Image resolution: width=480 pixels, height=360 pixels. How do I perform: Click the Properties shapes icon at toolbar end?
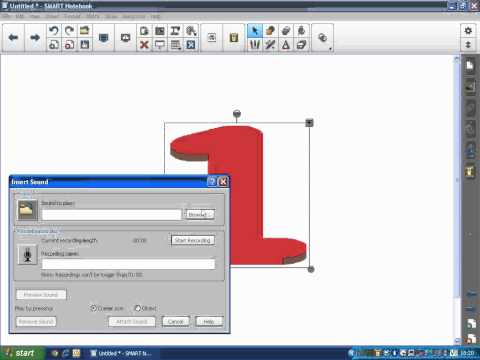pos(322,37)
